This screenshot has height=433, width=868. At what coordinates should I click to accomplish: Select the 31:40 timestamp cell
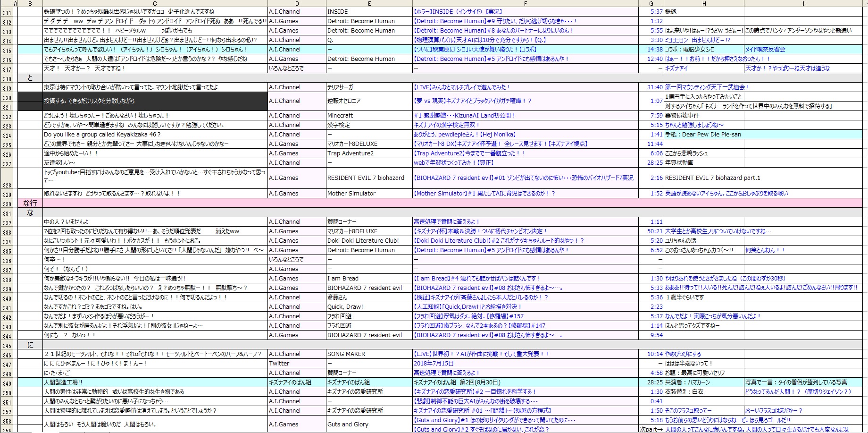click(651, 87)
